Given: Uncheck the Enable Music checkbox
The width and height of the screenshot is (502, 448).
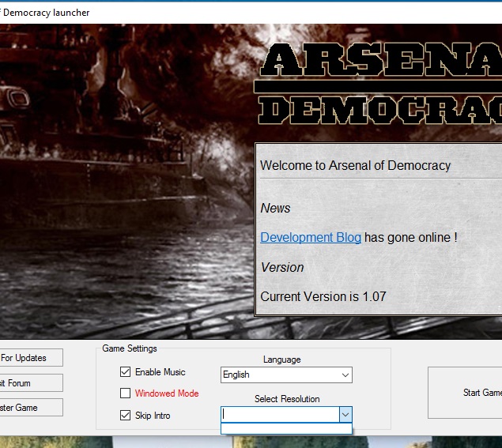Looking at the screenshot, I should tap(125, 372).
